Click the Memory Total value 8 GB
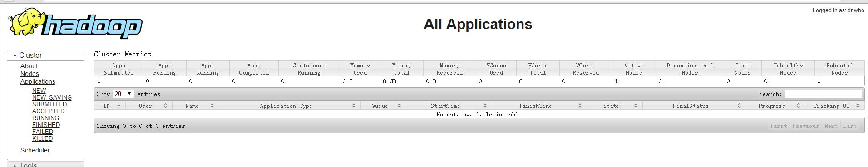The height and width of the screenshot is (167, 868). tap(389, 81)
